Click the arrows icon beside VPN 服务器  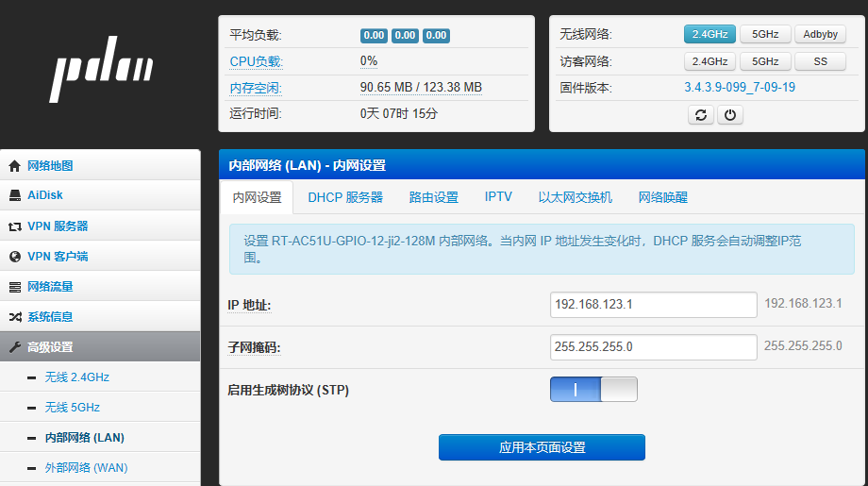15,226
